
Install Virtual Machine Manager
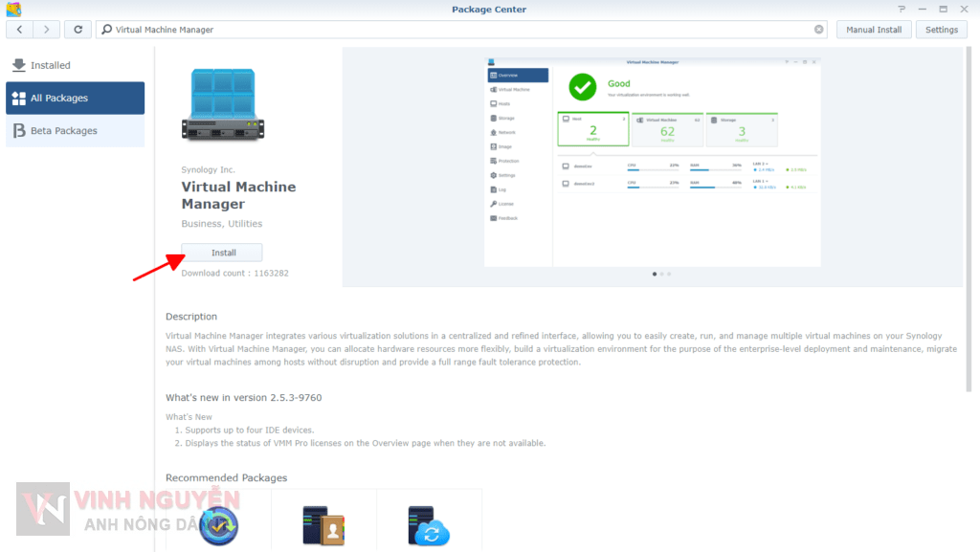[x=223, y=253]
